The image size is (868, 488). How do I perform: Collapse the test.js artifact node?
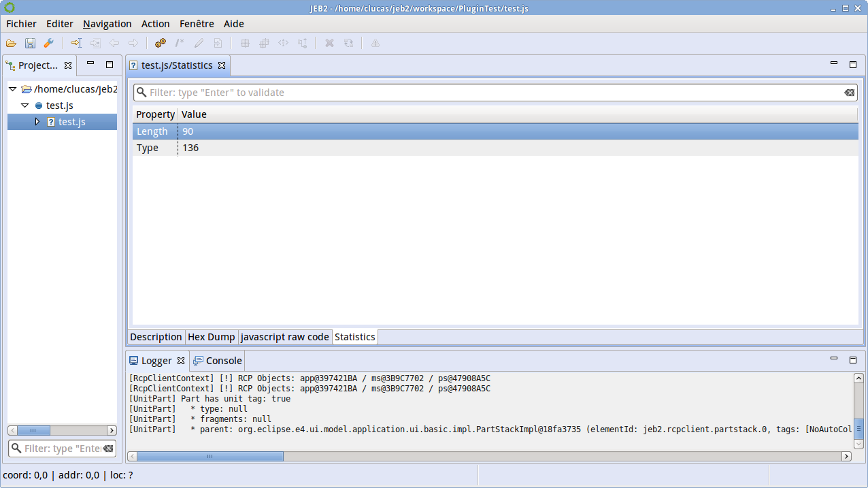(x=24, y=105)
